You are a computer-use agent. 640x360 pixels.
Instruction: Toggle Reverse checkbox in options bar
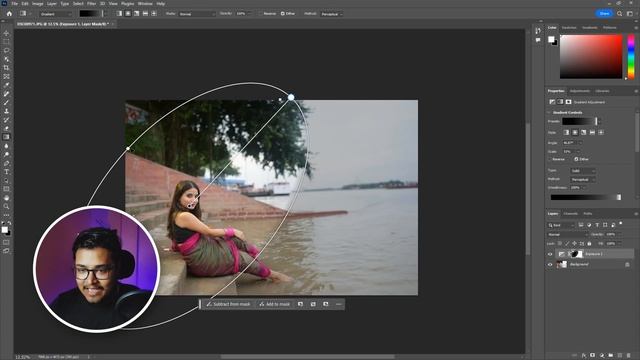pyautogui.click(x=260, y=14)
